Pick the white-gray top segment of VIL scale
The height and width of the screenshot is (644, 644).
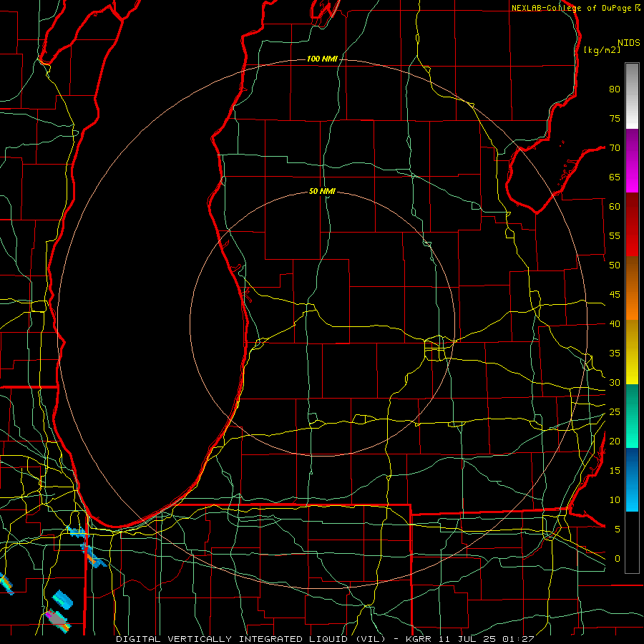pos(632,96)
